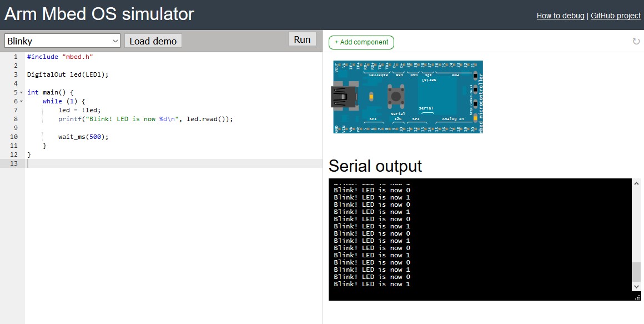Click the scroll up arrow in serial output
644x324 pixels.
636,183
